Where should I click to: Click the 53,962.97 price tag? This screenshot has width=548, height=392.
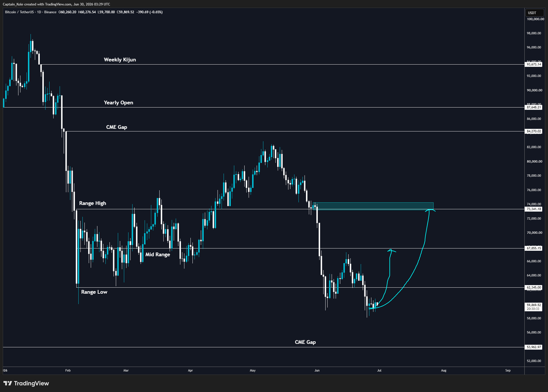533,347
